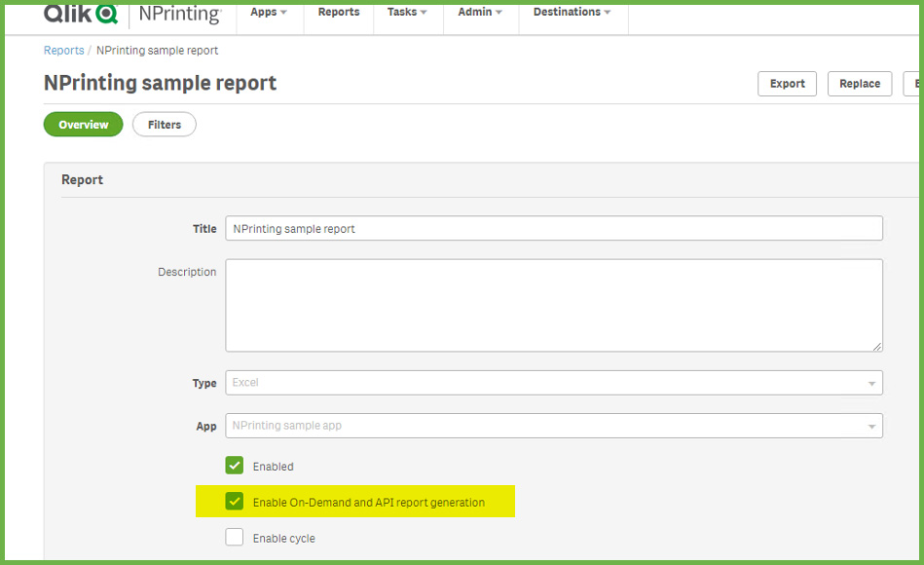
Task: Switch to the Overview tab
Action: (83, 125)
